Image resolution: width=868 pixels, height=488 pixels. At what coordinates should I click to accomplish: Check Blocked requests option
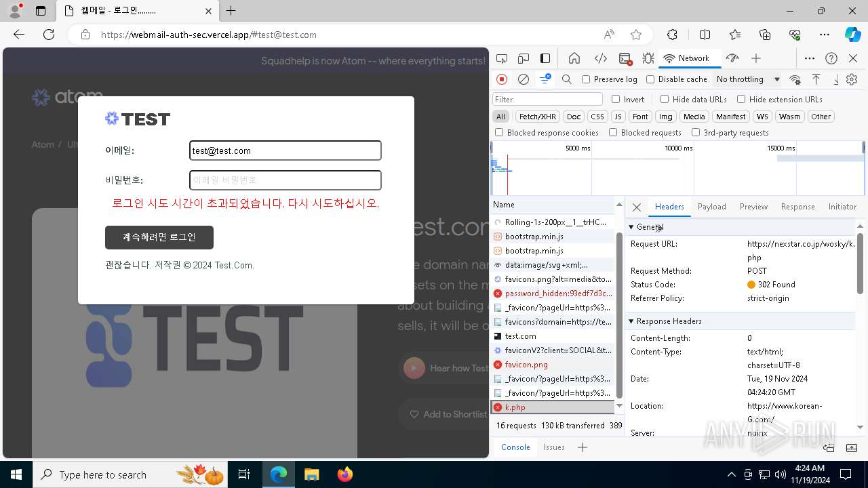pyautogui.click(x=613, y=133)
